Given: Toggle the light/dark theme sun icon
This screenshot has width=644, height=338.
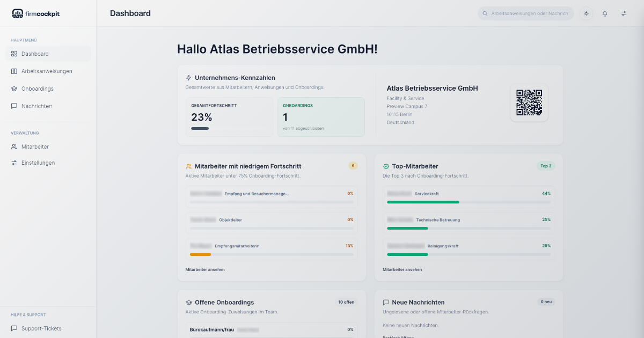Looking at the screenshot, I should [586, 13].
